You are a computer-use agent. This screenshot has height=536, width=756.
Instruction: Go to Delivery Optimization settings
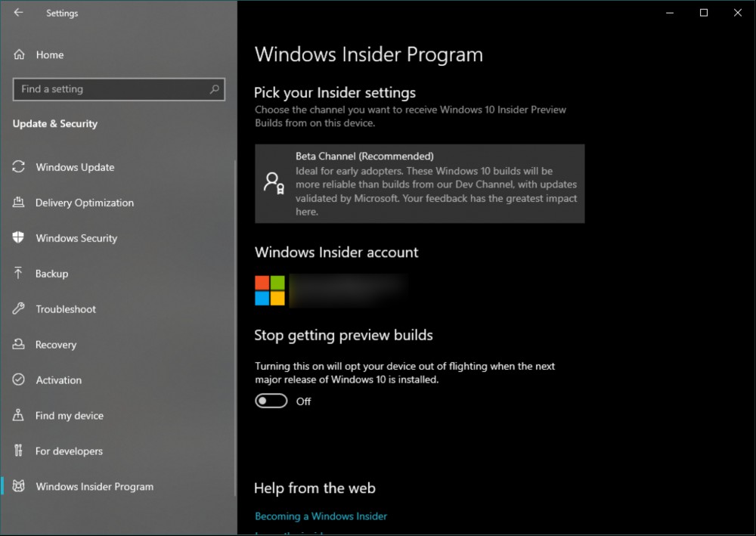click(x=118, y=203)
